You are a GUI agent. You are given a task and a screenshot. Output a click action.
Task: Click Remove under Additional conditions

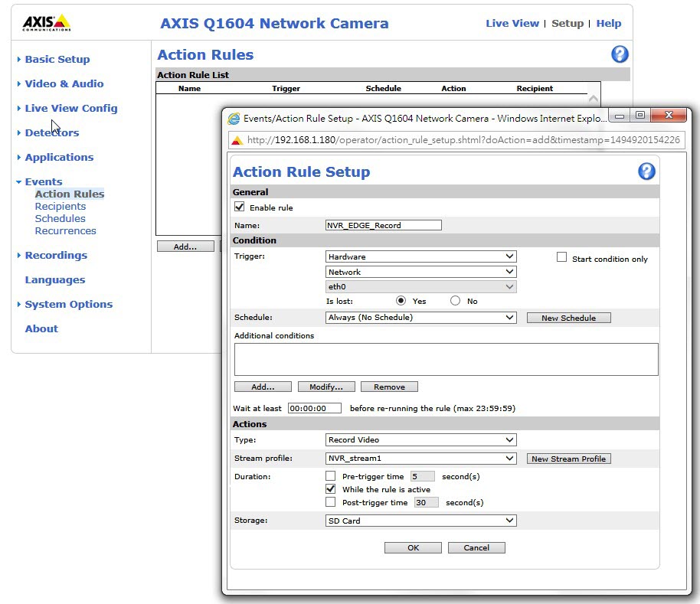point(389,387)
